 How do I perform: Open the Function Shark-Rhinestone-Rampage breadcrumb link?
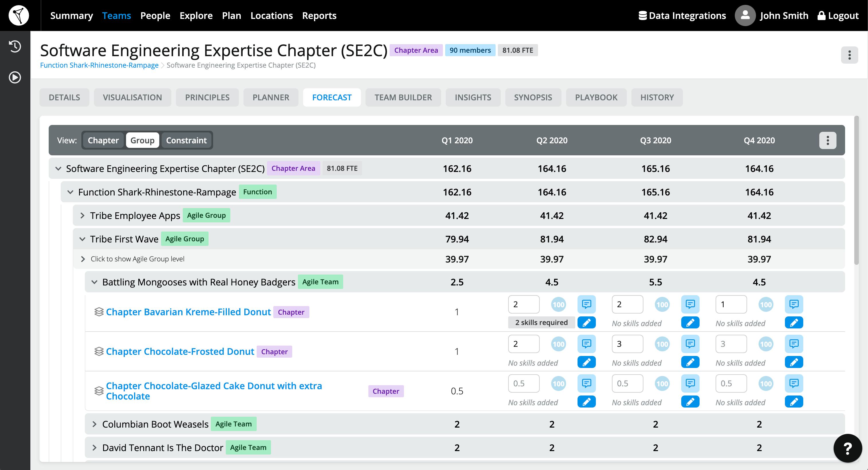tap(99, 65)
